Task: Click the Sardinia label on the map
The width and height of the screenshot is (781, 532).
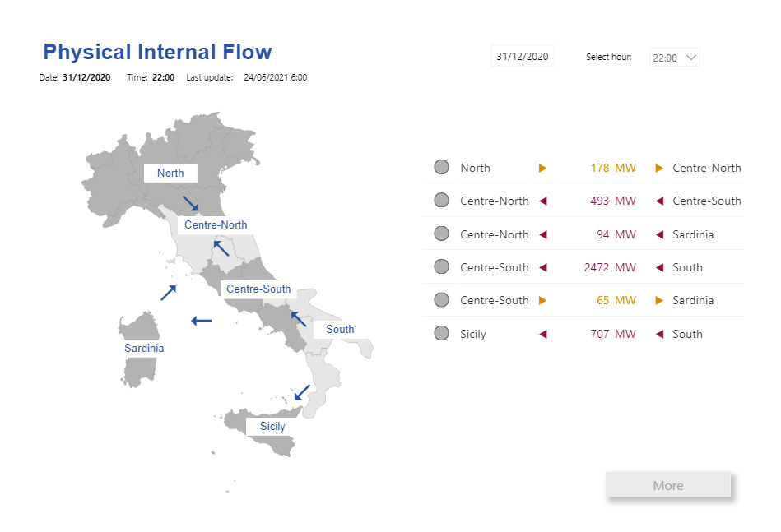Action: [143, 348]
